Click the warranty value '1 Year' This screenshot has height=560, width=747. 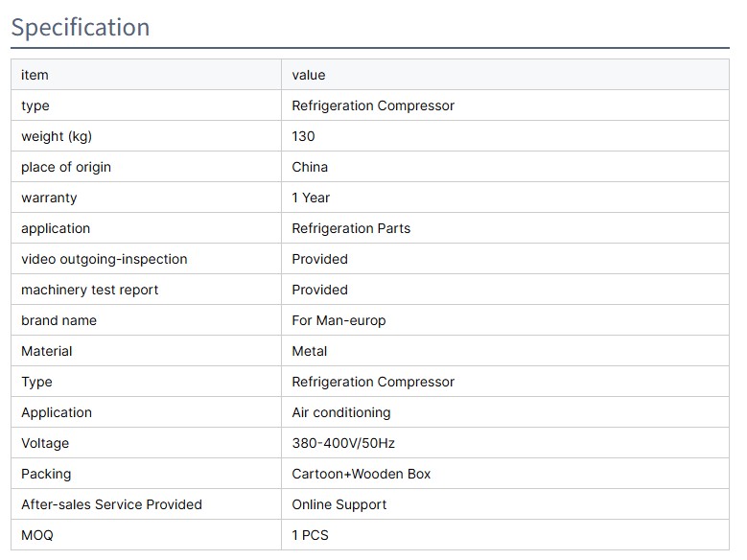point(311,198)
